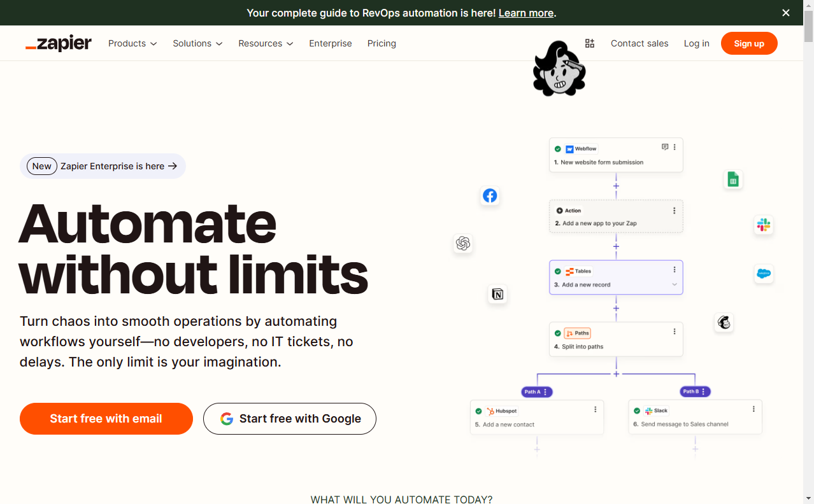Screen dimensions: 814x504
Task: Click the Google Sheets icon
Action: pos(733,179)
